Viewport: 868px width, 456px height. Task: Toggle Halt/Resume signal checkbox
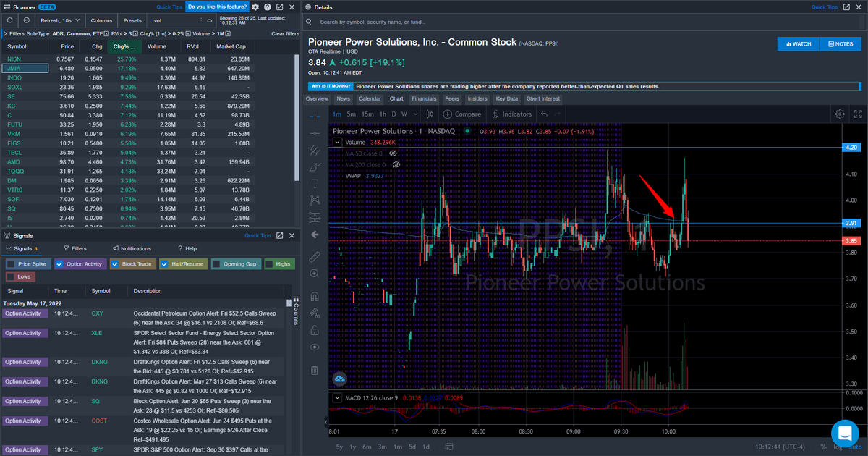click(164, 264)
